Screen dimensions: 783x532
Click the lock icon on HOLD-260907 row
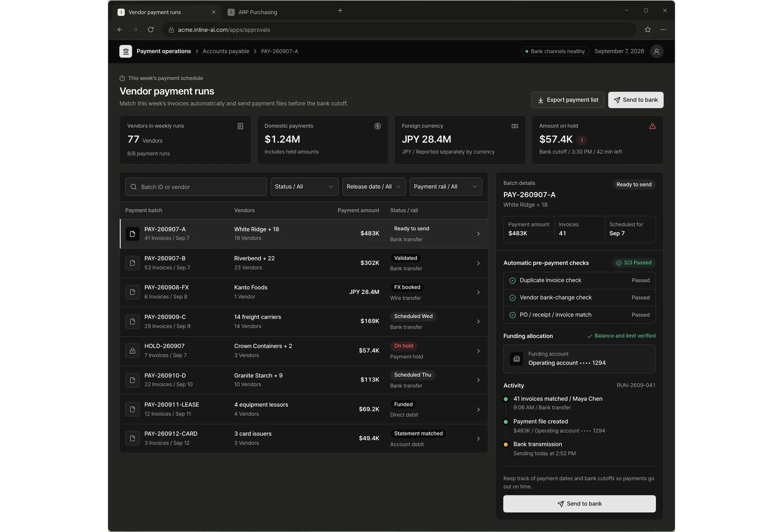(133, 351)
